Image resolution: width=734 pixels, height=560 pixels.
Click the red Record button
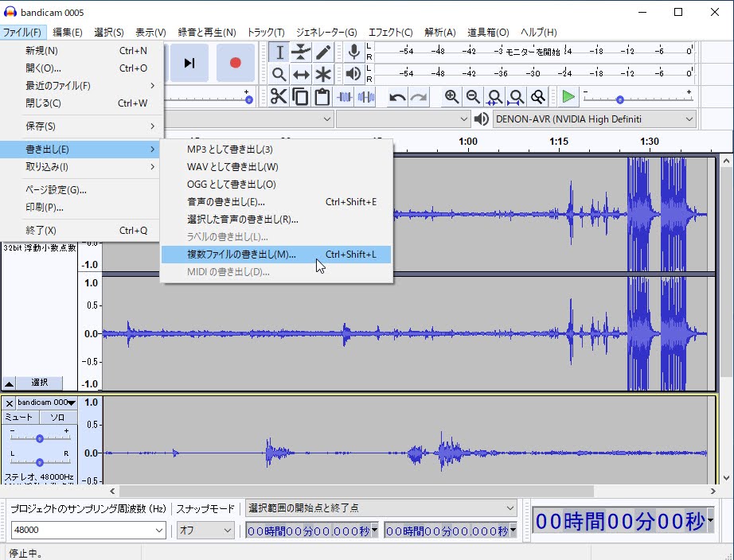click(235, 63)
